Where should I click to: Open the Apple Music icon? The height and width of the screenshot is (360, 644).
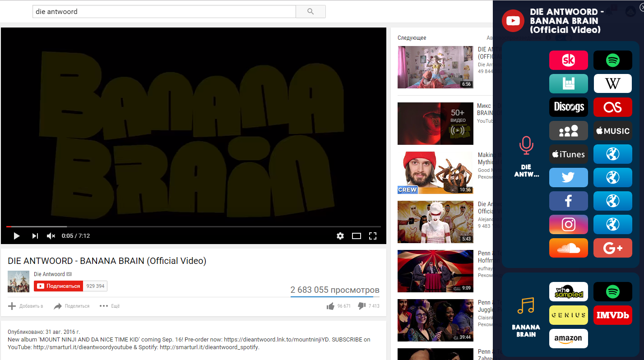pyautogui.click(x=613, y=130)
